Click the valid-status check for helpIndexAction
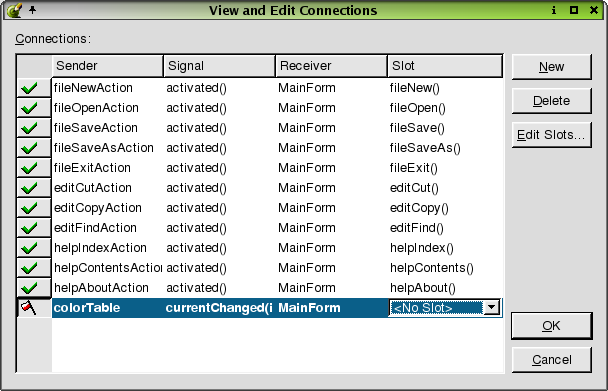This screenshot has width=608, height=391. [x=29, y=248]
